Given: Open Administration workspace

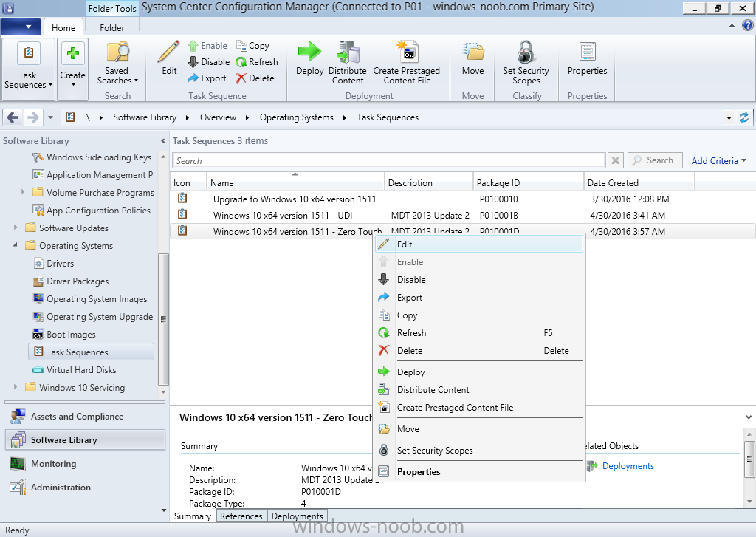Looking at the screenshot, I should 85,488.
